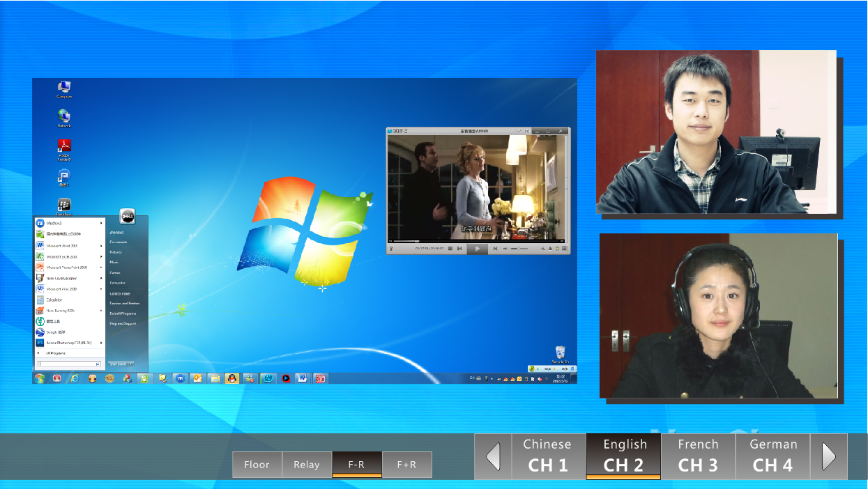Stop the video in the media player

[450, 249]
